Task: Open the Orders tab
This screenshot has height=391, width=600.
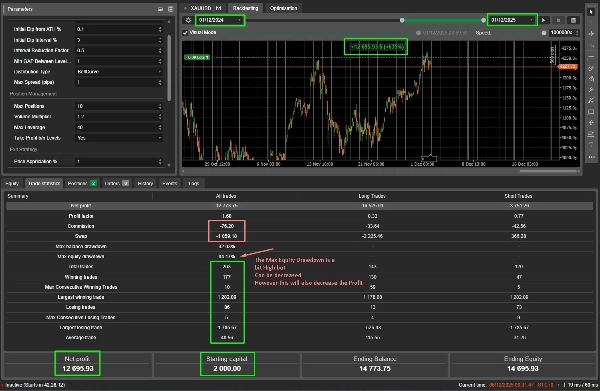Action: 116,183
